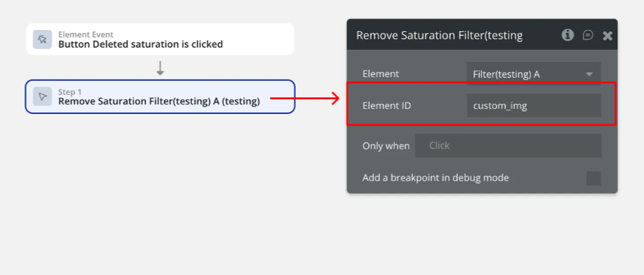This screenshot has width=644, height=275.
Task: Click the 'Element Event' caption text
Action: tap(86, 34)
